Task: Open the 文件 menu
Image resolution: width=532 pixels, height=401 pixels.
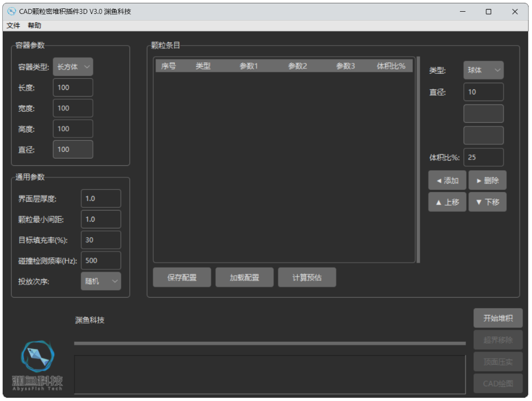Action: pos(13,26)
